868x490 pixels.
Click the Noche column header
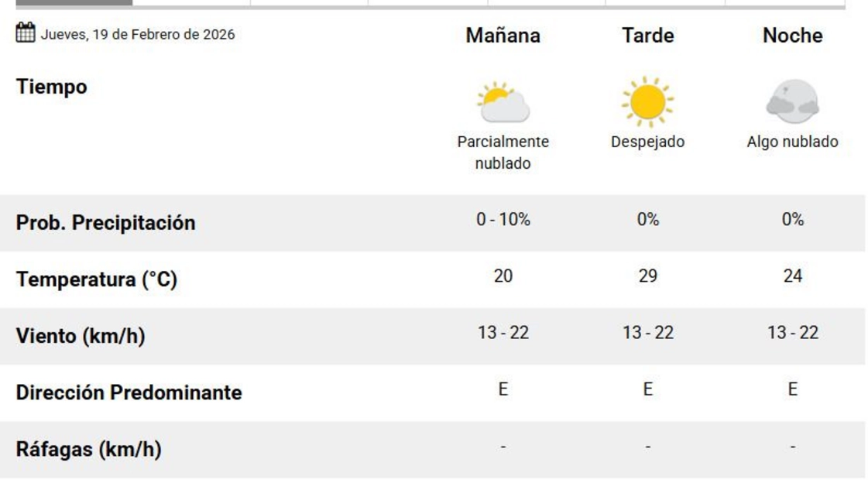792,36
